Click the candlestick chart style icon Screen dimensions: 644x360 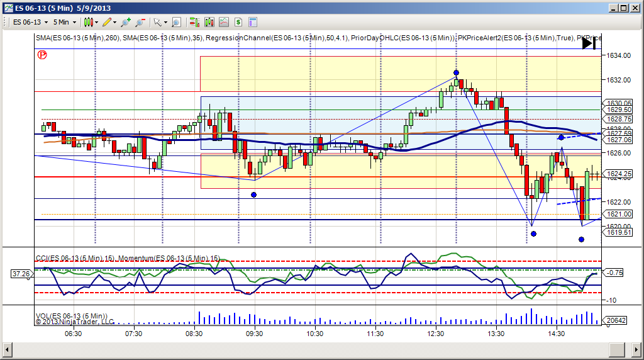tap(88, 22)
